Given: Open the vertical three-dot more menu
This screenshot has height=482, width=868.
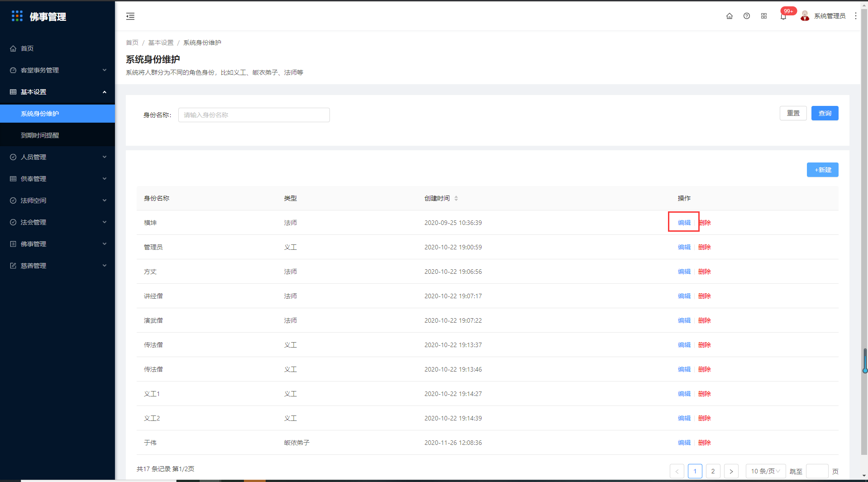Looking at the screenshot, I should tap(855, 16).
